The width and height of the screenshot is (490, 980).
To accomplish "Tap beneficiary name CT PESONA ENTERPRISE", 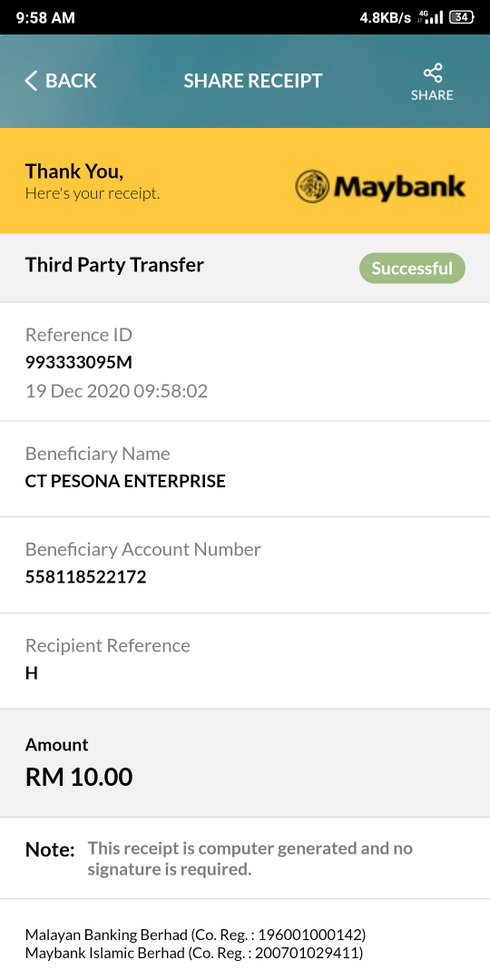I will coord(125,481).
